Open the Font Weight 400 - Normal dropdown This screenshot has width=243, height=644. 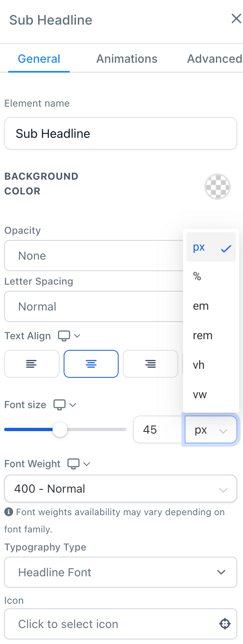(x=121, y=489)
